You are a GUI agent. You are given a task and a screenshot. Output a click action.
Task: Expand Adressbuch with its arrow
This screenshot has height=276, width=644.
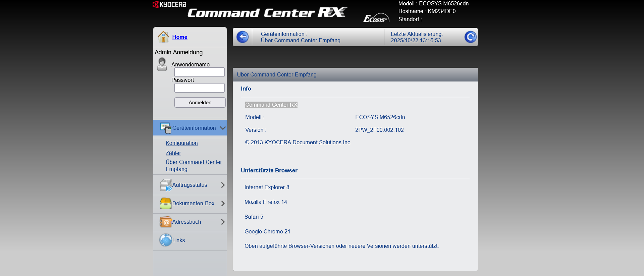tap(223, 222)
